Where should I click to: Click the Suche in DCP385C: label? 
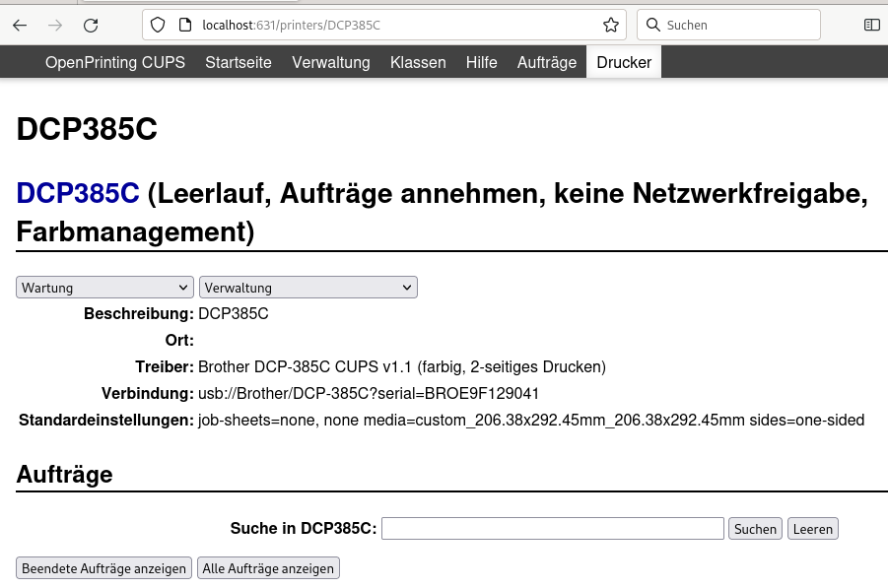point(304,529)
